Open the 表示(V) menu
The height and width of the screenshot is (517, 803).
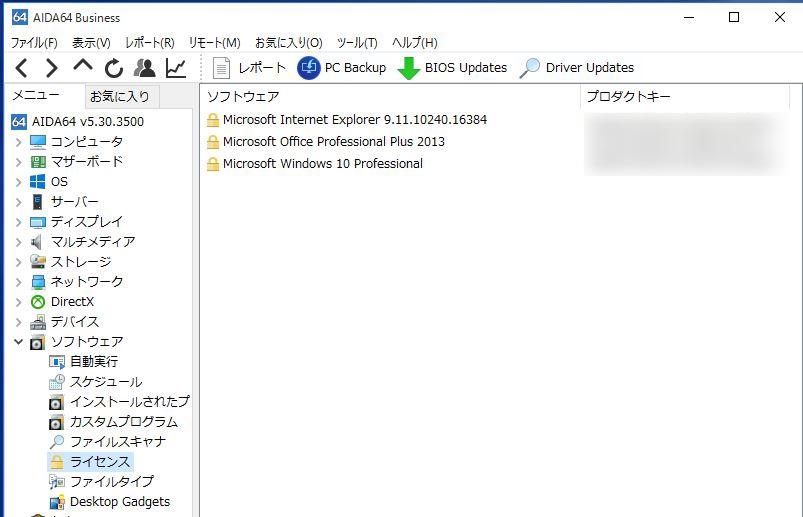click(91, 42)
